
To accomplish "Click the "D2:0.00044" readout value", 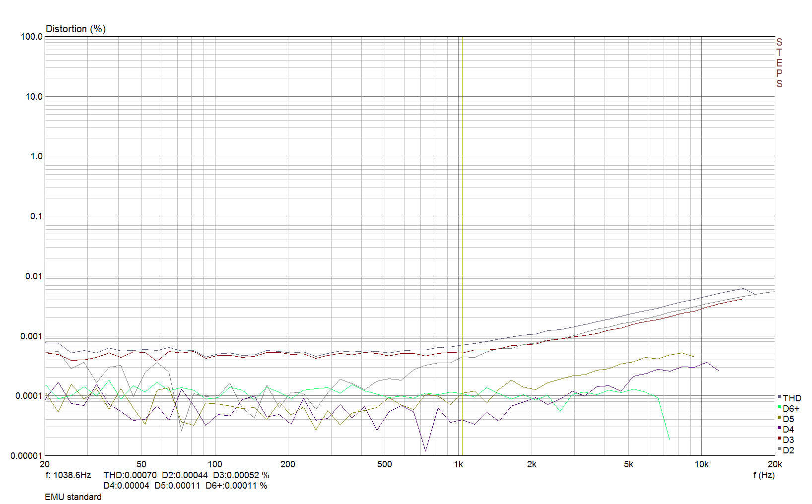I will pos(185,475).
